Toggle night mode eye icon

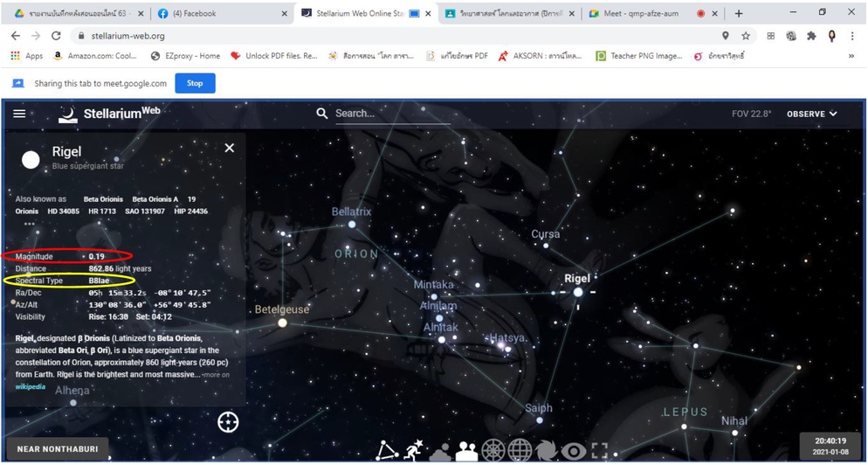coord(573,452)
